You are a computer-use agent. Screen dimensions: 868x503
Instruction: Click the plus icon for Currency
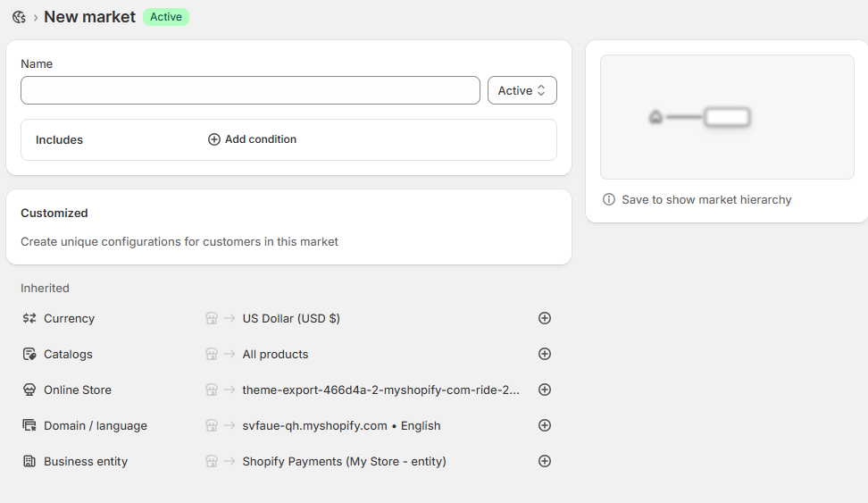pos(545,318)
